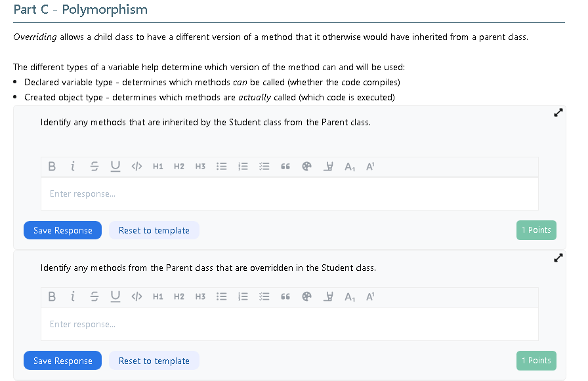Toggle italic in the inherited methods editor
The width and height of the screenshot is (588, 381).
click(x=73, y=167)
